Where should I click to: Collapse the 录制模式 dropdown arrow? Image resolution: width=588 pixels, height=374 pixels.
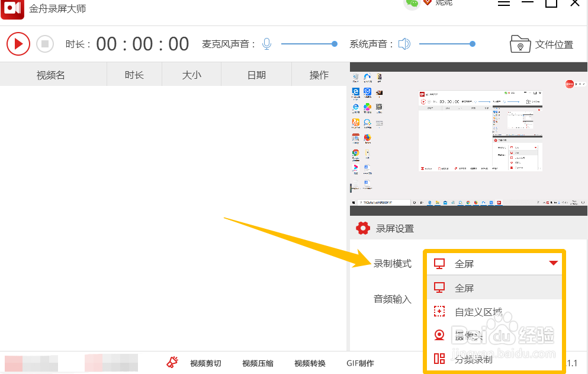tap(554, 263)
